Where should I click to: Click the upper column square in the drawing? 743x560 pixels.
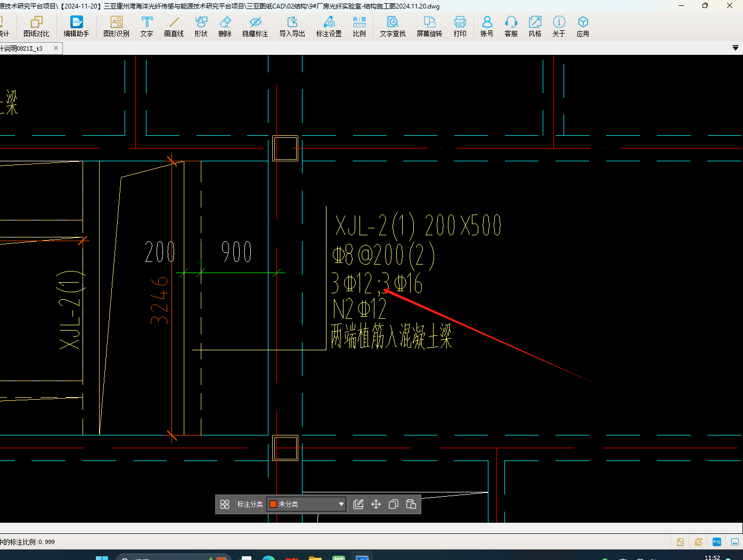285,148
